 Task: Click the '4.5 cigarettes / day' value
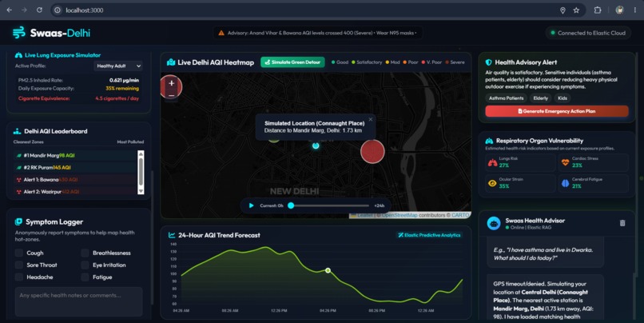pyautogui.click(x=117, y=98)
